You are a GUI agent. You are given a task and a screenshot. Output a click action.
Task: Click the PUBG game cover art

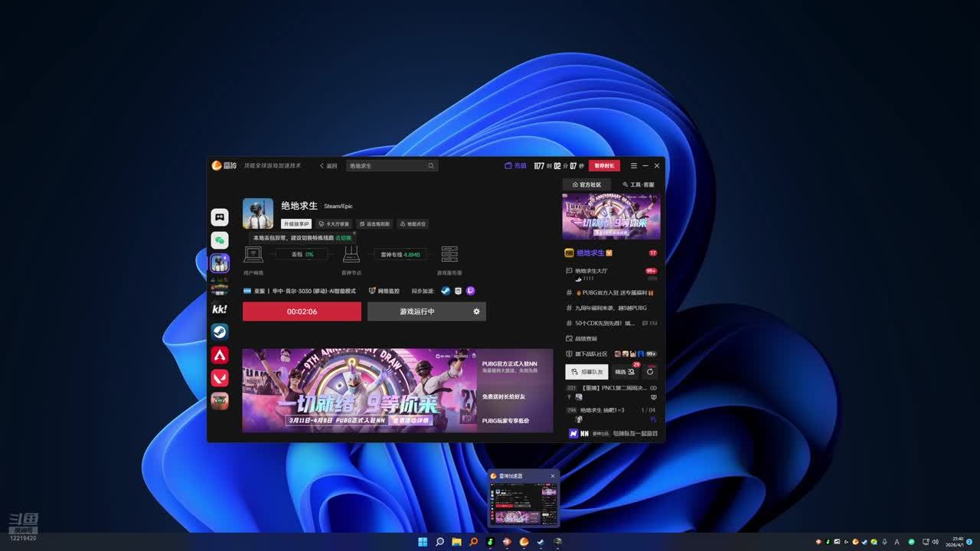[x=258, y=214]
